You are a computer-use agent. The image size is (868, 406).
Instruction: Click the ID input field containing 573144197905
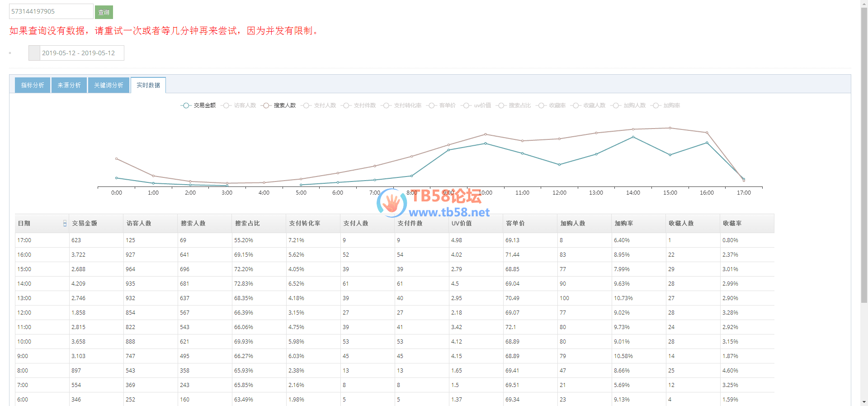[51, 11]
